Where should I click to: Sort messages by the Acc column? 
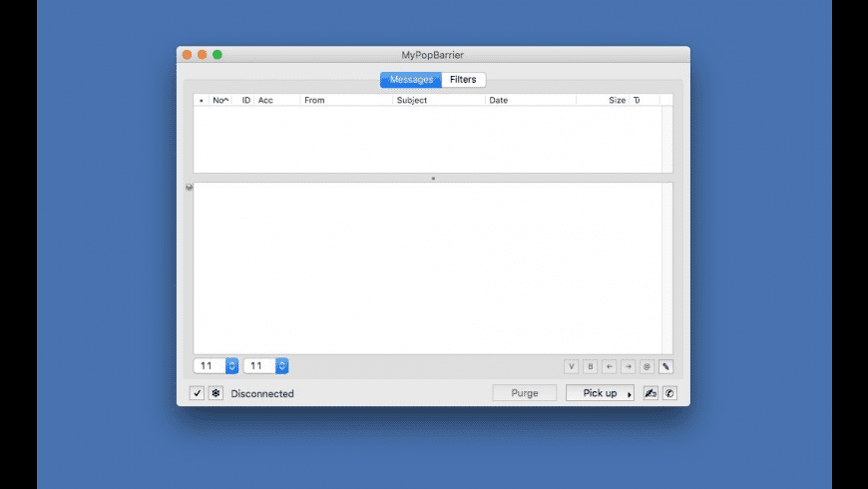pyautogui.click(x=277, y=100)
